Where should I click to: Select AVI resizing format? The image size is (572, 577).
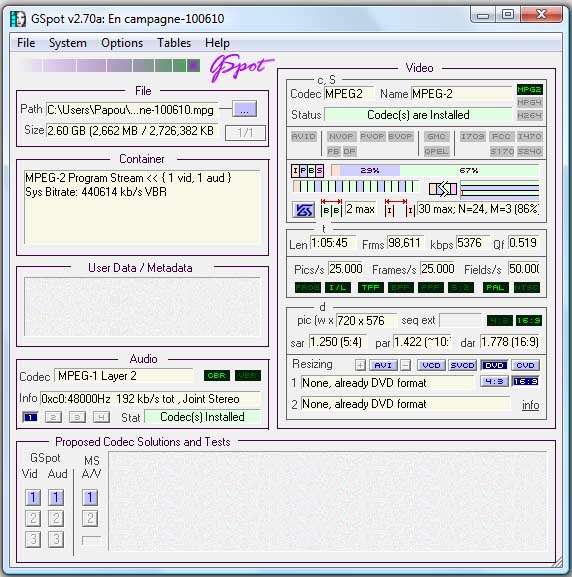coord(383,365)
